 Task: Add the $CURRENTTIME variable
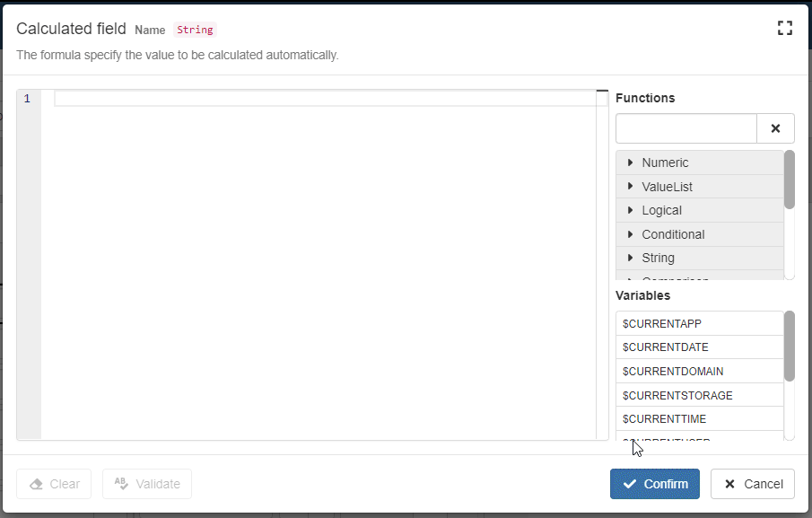coord(664,419)
